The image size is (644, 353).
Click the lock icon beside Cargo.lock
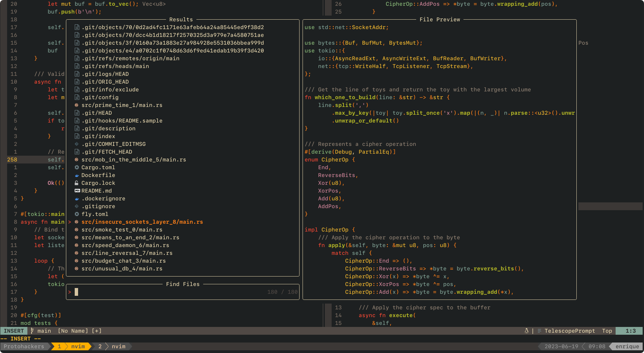click(x=77, y=183)
